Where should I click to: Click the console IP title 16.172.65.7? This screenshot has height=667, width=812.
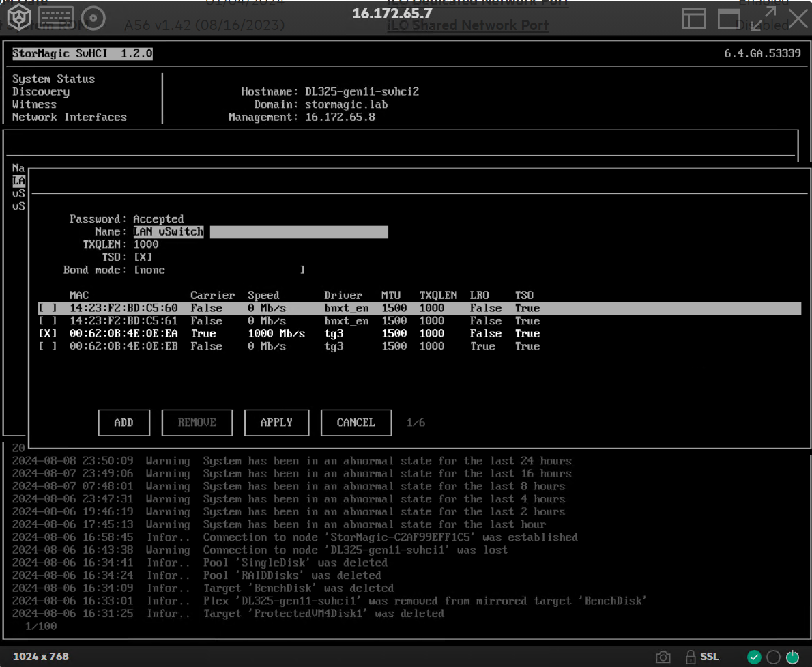coord(392,14)
